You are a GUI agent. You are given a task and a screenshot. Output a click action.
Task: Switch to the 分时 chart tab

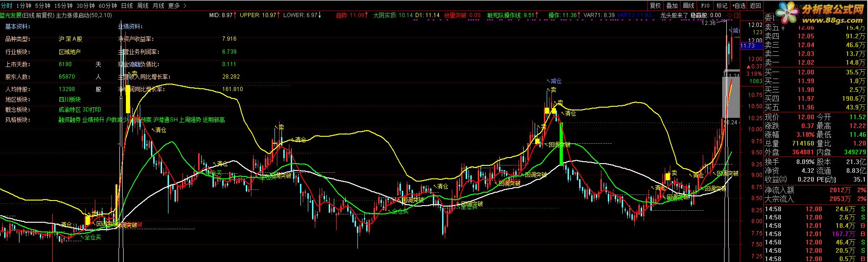[x=6, y=6]
